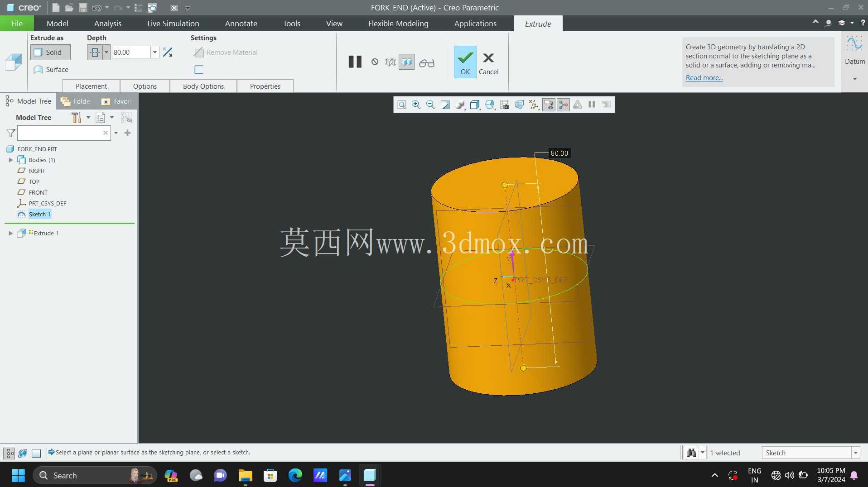Cancel the extrude feature

(488, 63)
